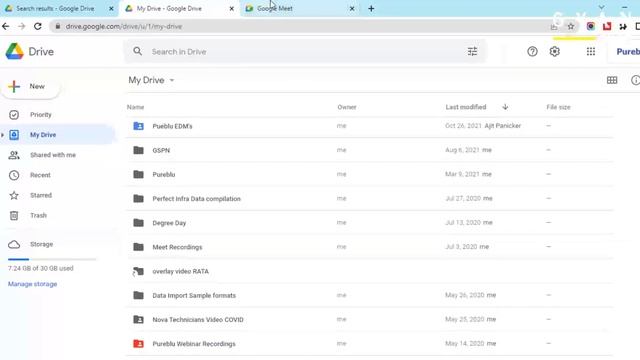
Task: Click the red Pureblu Webinar Recordings folder icon
Action: (x=139, y=344)
